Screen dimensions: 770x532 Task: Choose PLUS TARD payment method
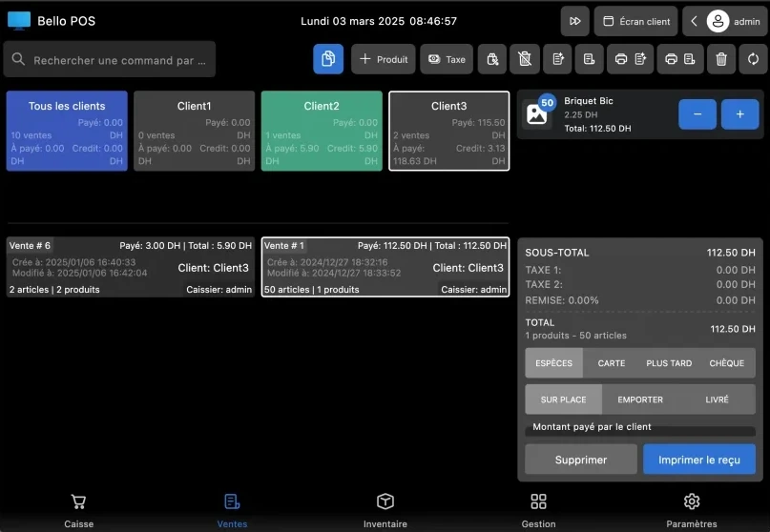pos(669,363)
